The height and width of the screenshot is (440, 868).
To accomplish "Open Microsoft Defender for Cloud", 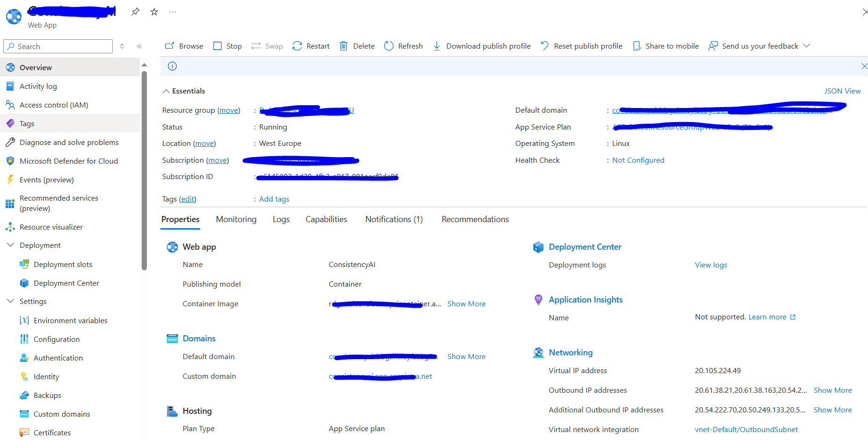I will tap(69, 161).
